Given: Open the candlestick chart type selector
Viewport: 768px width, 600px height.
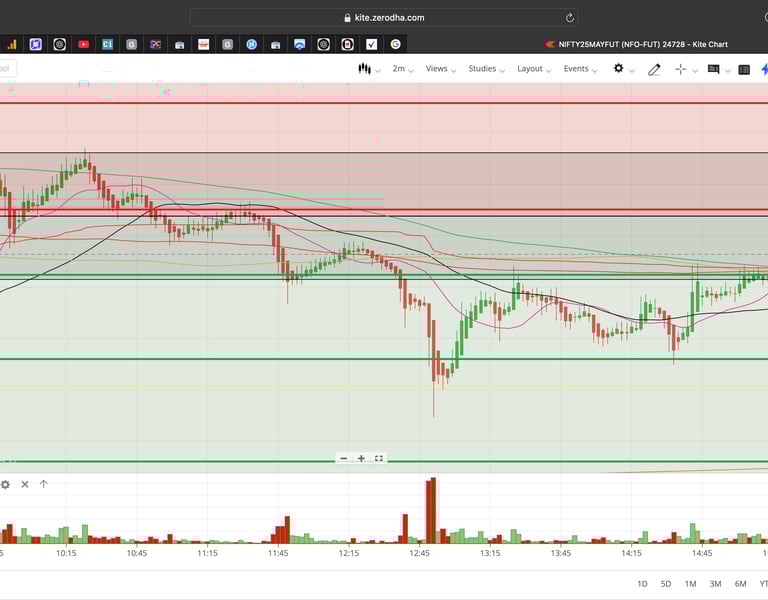Looking at the screenshot, I should coord(369,69).
